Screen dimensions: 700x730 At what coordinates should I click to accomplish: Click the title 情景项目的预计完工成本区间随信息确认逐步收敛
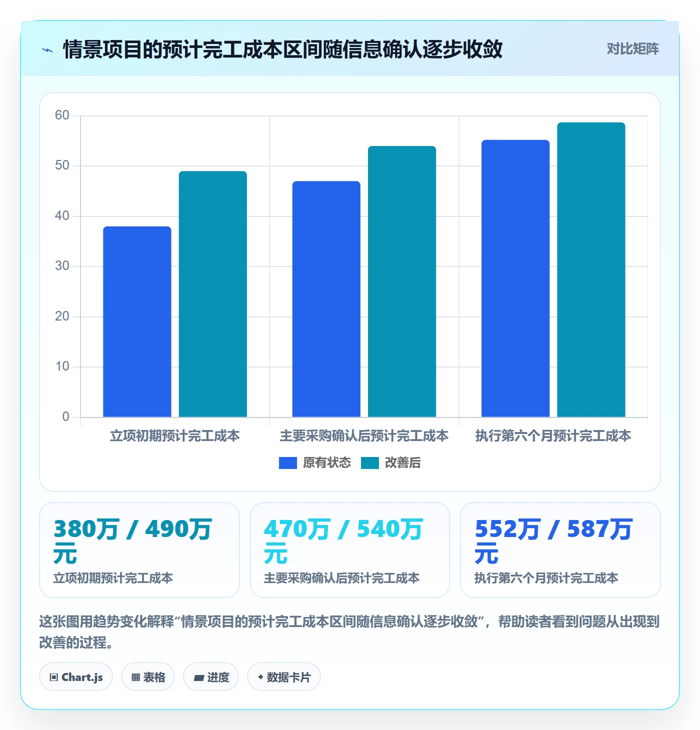(283, 49)
